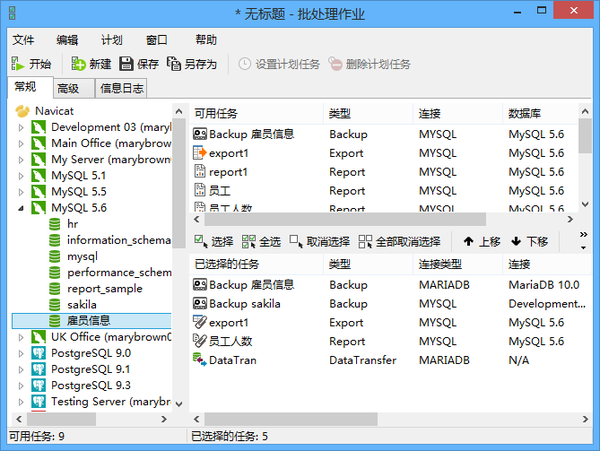Click the 取消选择 deselect button

(x=320, y=241)
